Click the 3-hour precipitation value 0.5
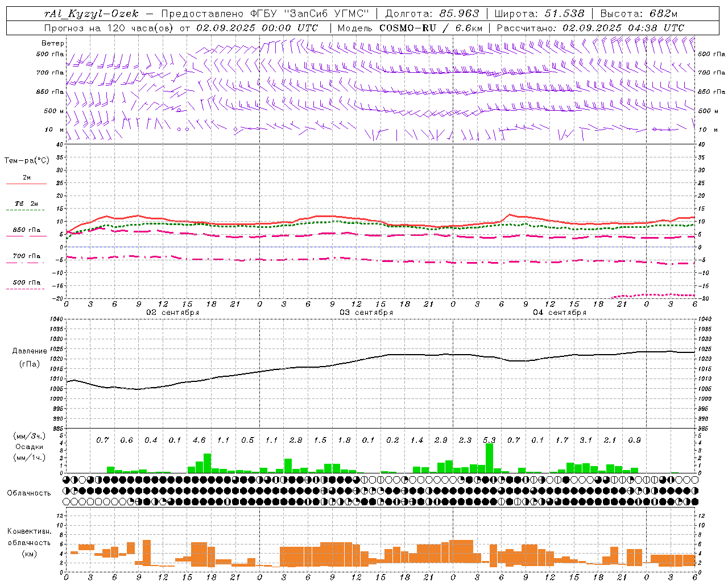This screenshot has height=582, width=728. point(247,440)
